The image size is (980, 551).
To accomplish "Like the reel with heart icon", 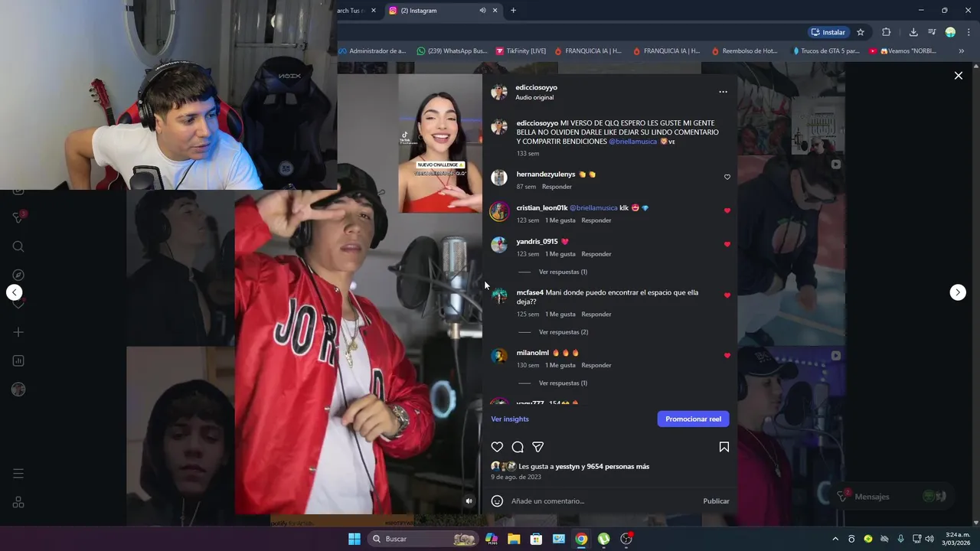I will click(497, 447).
